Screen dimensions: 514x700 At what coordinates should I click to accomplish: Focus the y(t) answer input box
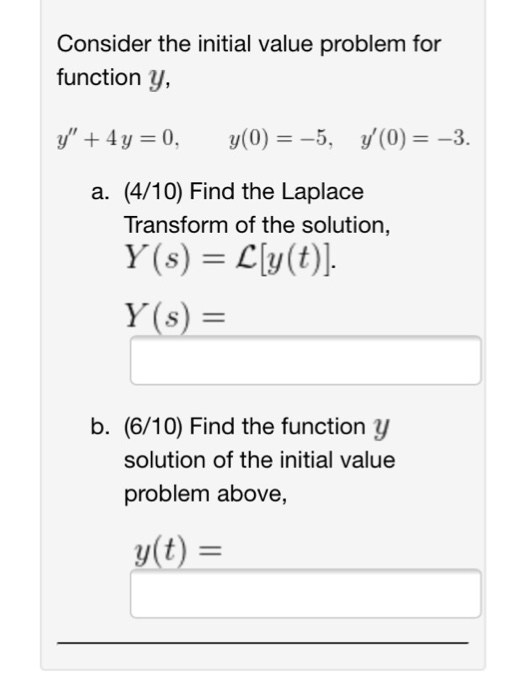[x=305, y=594]
